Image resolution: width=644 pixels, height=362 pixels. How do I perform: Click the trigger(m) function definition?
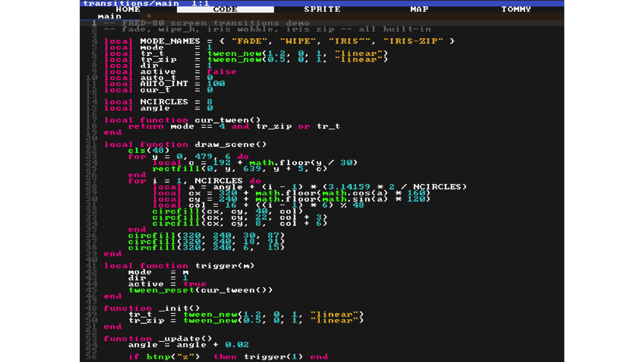[225, 266]
